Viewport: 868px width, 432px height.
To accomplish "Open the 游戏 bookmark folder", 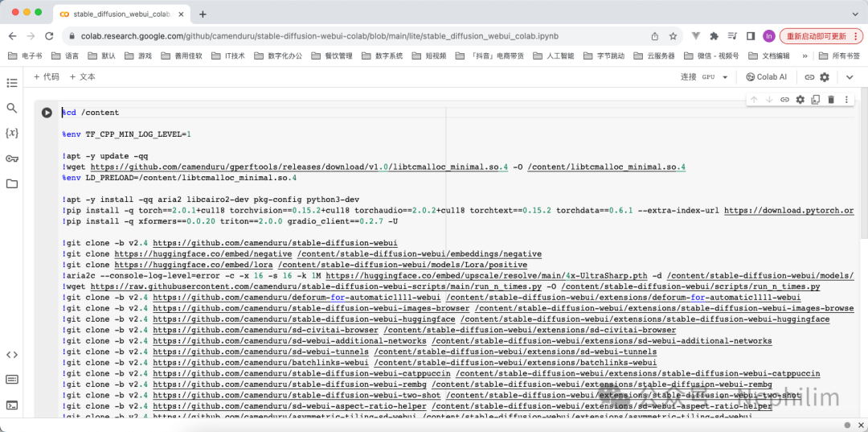I will point(138,56).
